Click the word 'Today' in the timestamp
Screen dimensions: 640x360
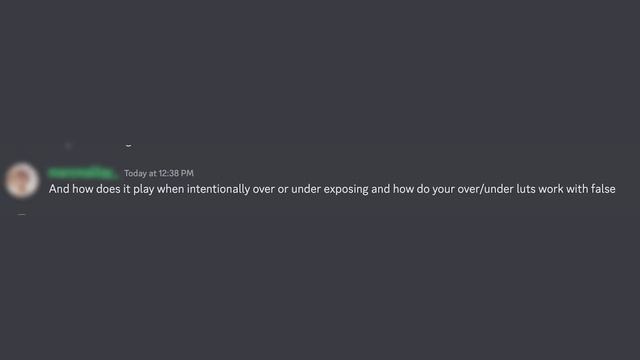pyautogui.click(x=135, y=173)
